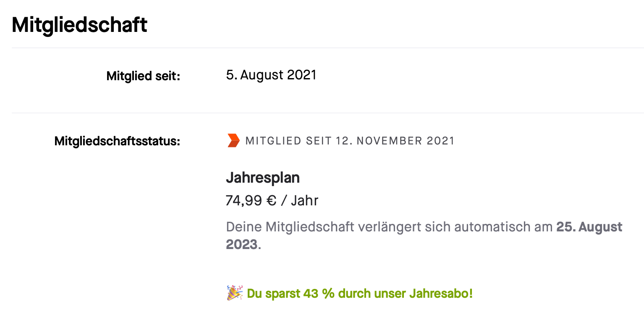Image resolution: width=644 pixels, height=320 pixels.
Task: Click the "Mitgliedschaftsstatus:" label
Action: [117, 141]
